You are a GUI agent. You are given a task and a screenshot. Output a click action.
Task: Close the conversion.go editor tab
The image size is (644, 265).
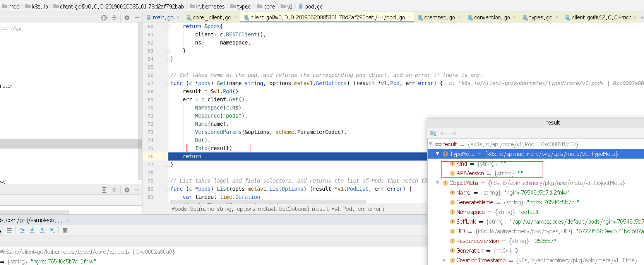tap(514, 17)
